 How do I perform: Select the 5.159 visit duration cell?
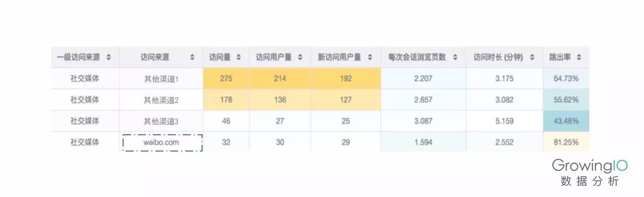[504, 121]
